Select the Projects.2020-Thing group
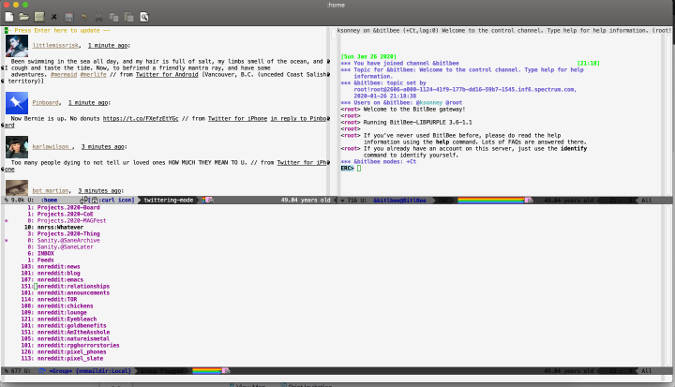 tap(68, 234)
